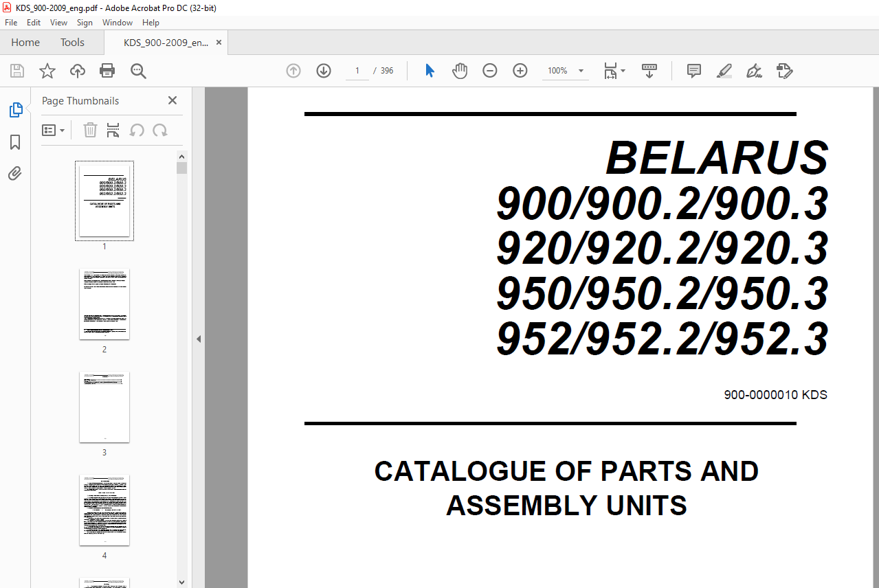
Task: Close the Page Thumbnails panel
Action: click(x=173, y=100)
